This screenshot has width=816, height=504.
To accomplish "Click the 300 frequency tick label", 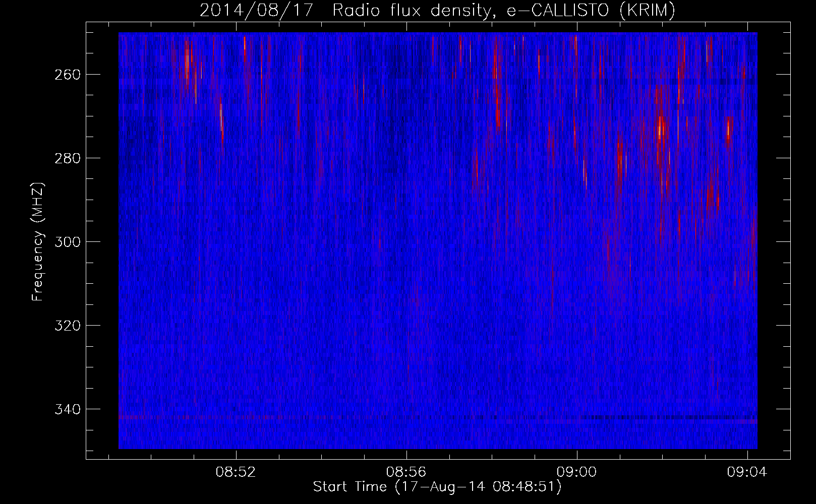I will [67, 242].
